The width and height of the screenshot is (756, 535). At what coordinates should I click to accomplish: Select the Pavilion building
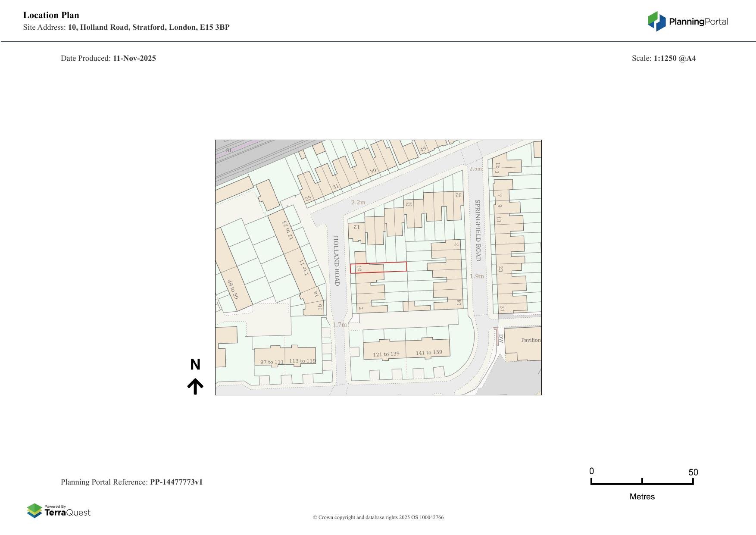click(524, 343)
